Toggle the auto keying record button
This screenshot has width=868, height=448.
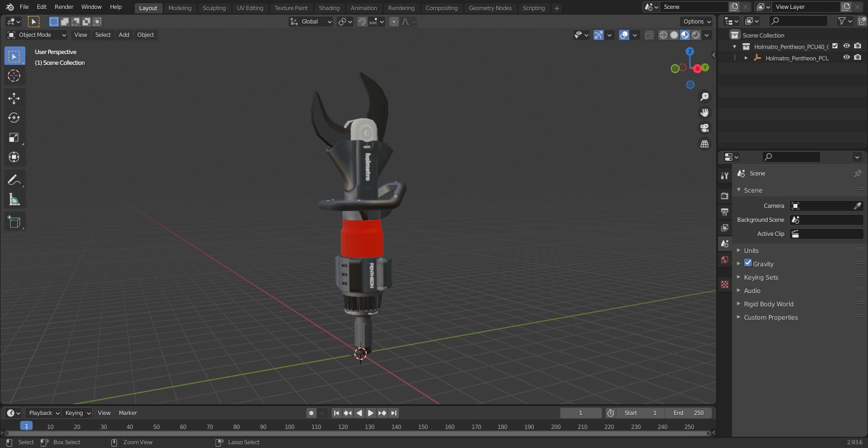[x=311, y=413]
